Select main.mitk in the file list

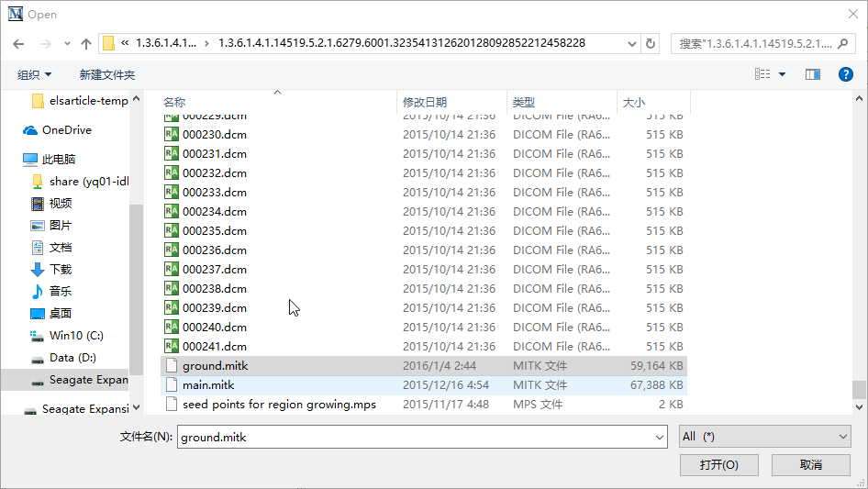click(x=208, y=385)
